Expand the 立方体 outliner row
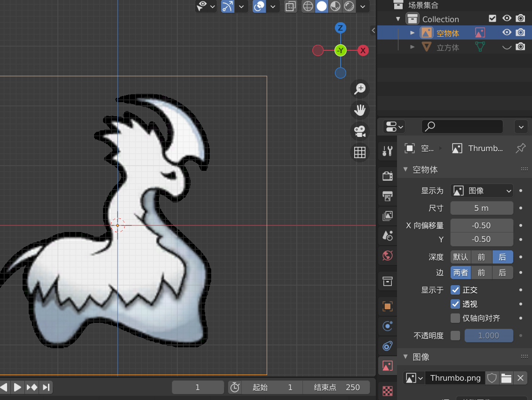 point(412,47)
